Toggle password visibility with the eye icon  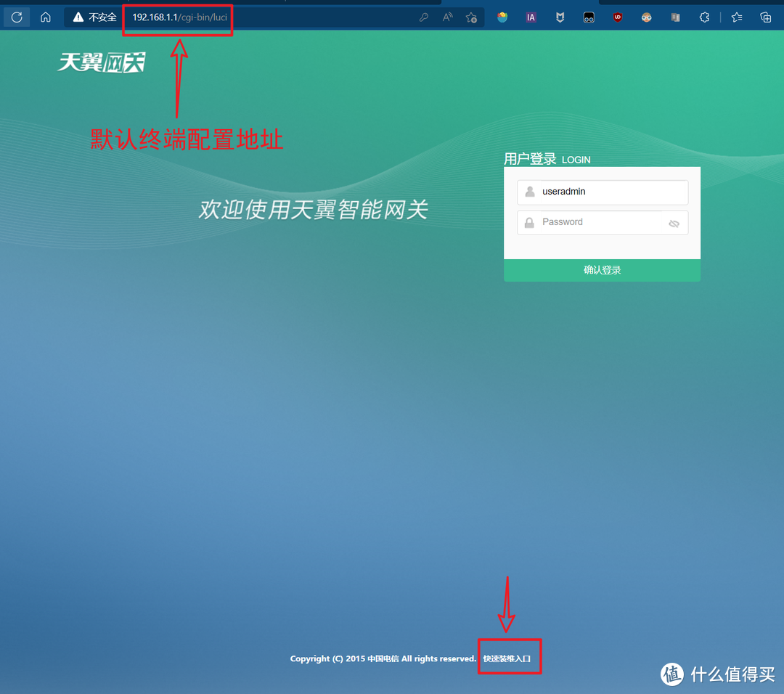coord(674,223)
